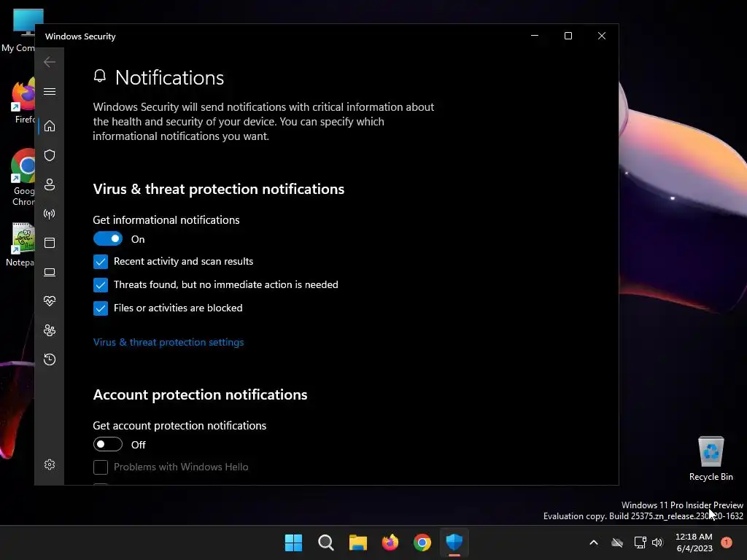The width and height of the screenshot is (747, 560).
Task: Click the OneDrive cloud tray icon
Action: 617,542
